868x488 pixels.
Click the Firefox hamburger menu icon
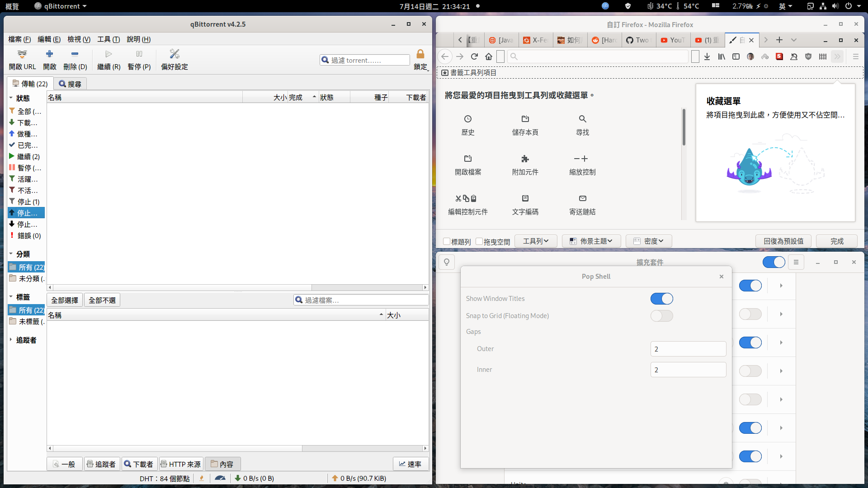pyautogui.click(x=856, y=56)
